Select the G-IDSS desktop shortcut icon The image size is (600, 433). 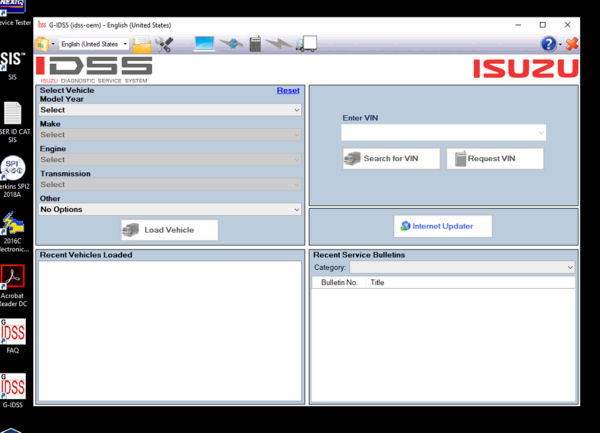tap(13, 391)
